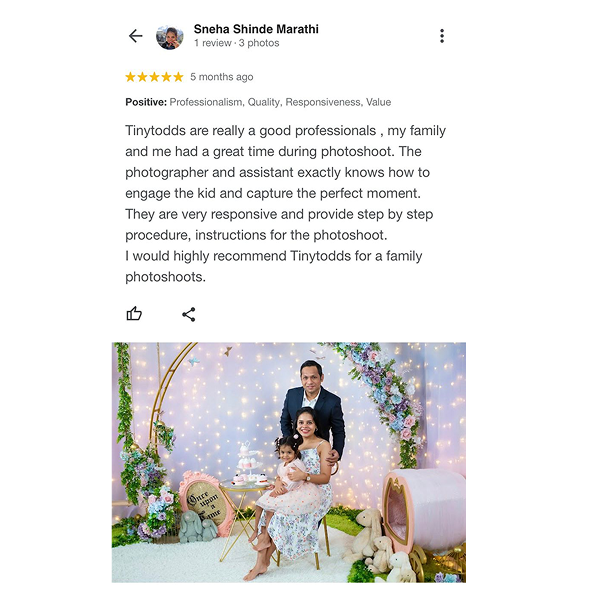This screenshot has width=590, height=590.
Task: Tap the share icon below the review
Action: pyautogui.click(x=189, y=314)
